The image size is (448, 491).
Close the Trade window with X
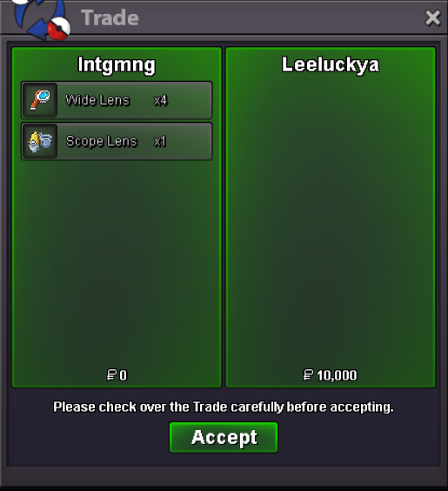(x=433, y=17)
